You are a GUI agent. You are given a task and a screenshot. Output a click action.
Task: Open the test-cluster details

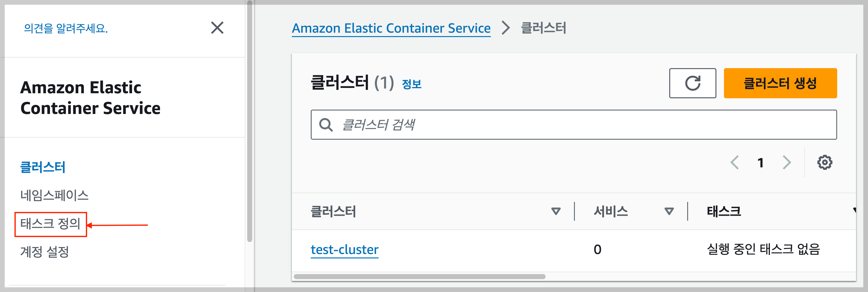(x=344, y=249)
